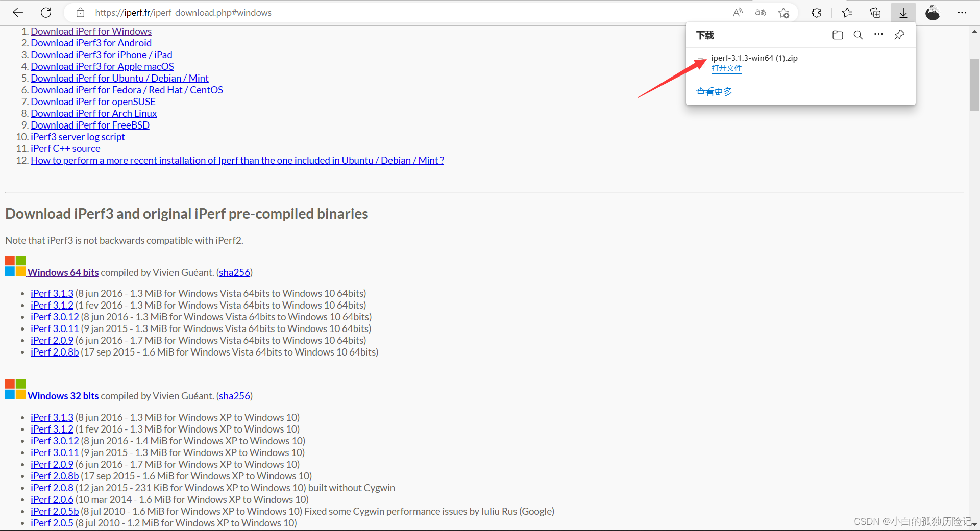Download iPerf 2.0.9 for Windows 64bits

pyautogui.click(x=52, y=340)
